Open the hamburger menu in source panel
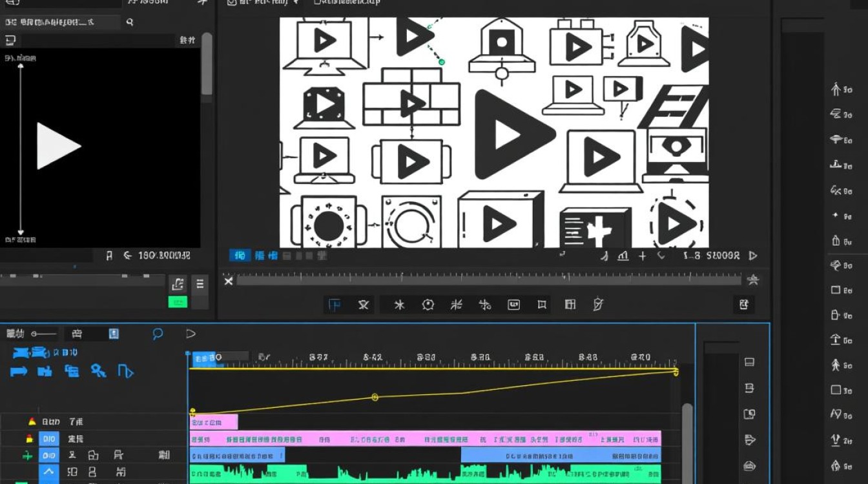868x484 pixels. [200, 284]
